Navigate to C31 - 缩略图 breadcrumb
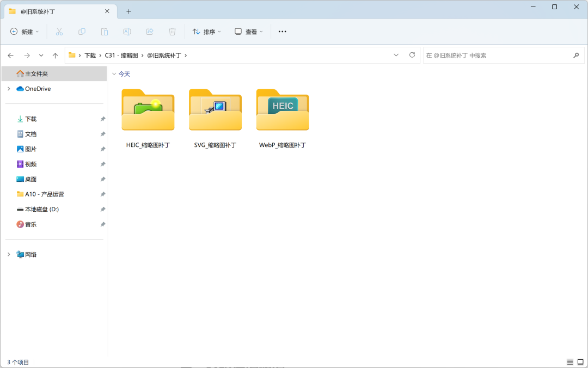Image resolution: width=588 pixels, height=368 pixels. (x=121, y=56)
